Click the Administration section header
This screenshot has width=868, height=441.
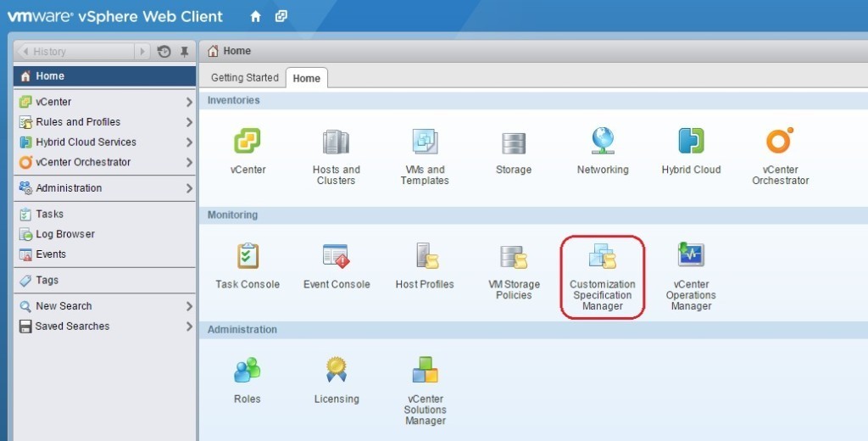coord(242,330)
